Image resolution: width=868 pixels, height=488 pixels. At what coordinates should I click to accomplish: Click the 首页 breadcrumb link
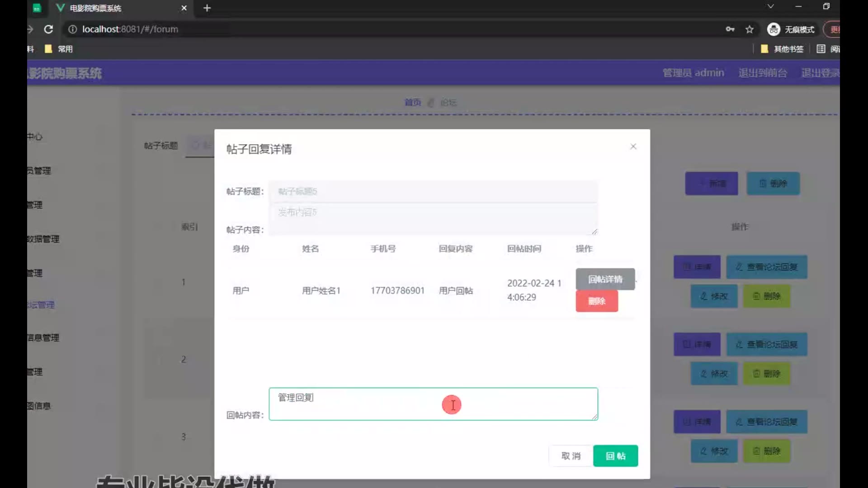click(x=412, y=103)
